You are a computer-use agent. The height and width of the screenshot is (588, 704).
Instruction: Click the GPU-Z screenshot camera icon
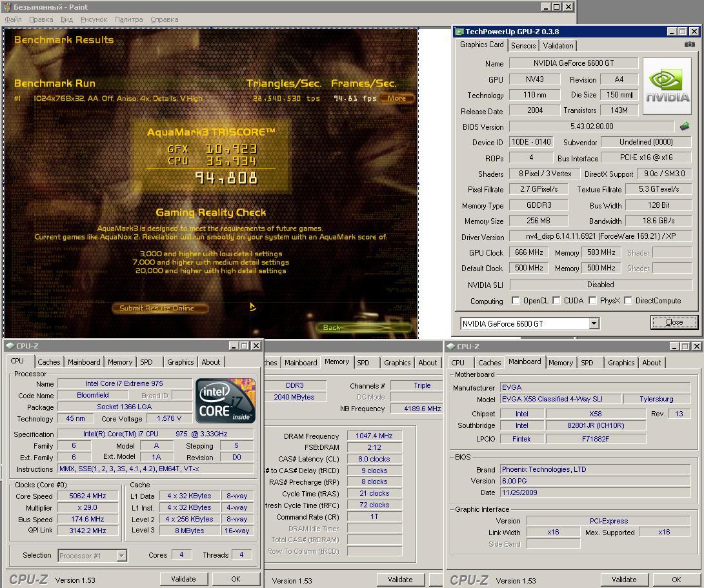pos(689,45)
